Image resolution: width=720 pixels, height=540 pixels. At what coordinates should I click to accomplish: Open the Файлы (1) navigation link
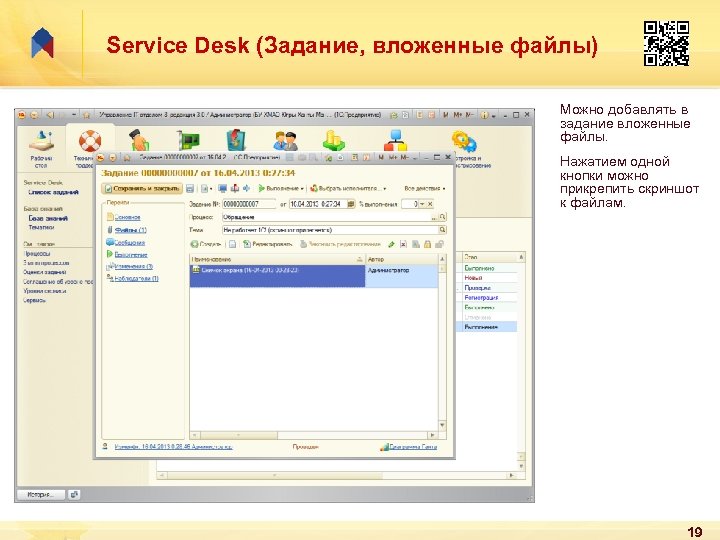pos(130,230)
